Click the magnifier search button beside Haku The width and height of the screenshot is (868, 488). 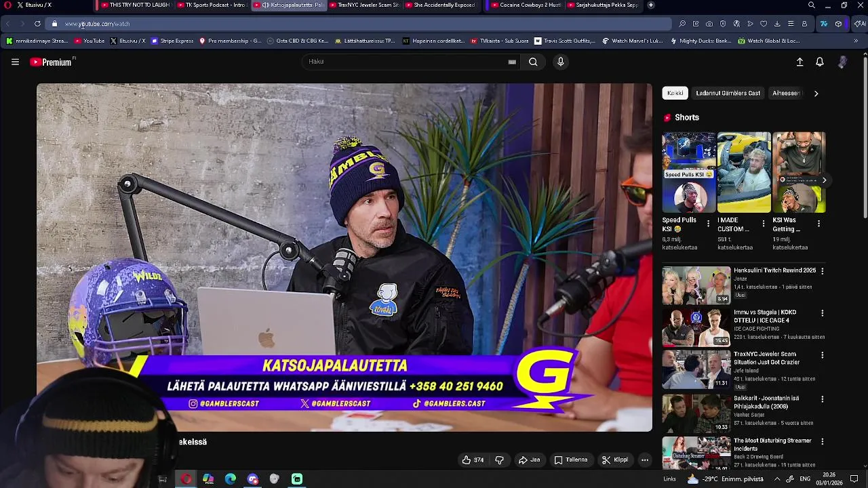click(x=533, y=62)
